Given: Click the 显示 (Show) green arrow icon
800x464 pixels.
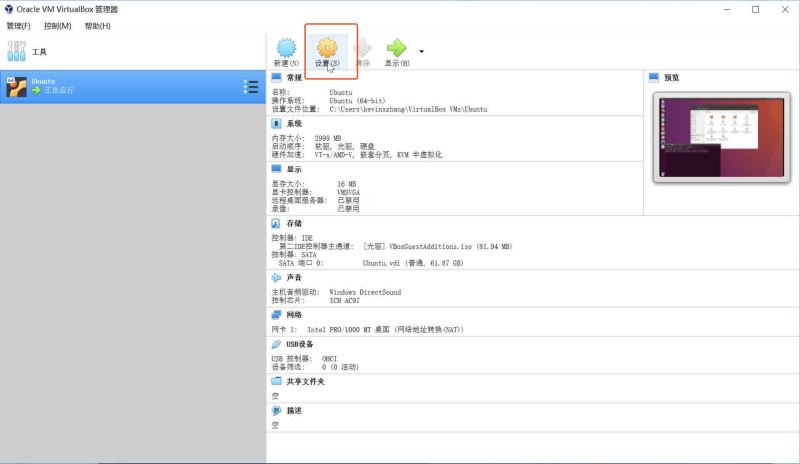Looking at the screenshot, I should coord(397,50).
